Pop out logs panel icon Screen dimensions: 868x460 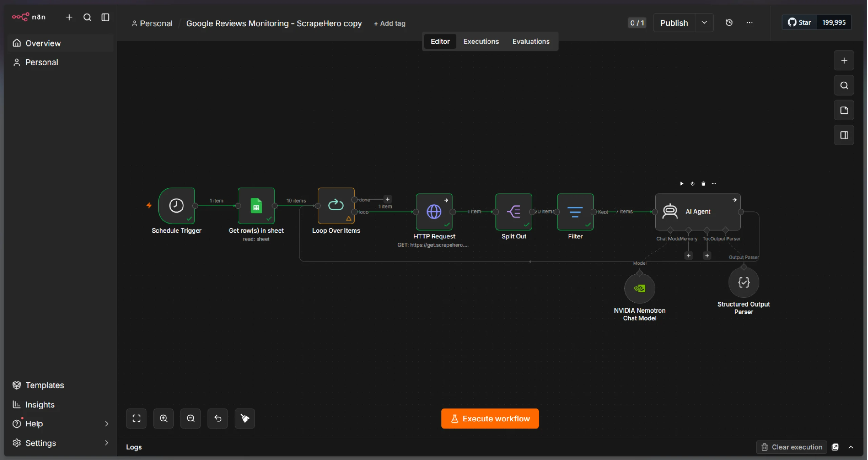[835, 447]
